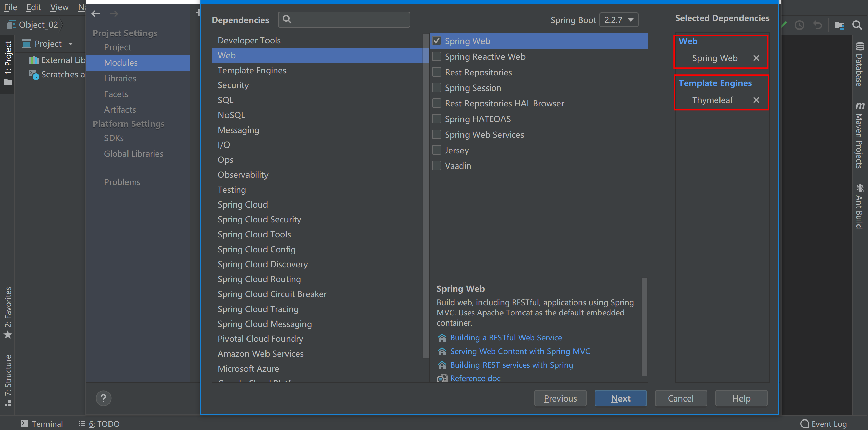Enable the Spring Reactive Web checkbox
The image size is (868, 430).
[x=437, y=57]
